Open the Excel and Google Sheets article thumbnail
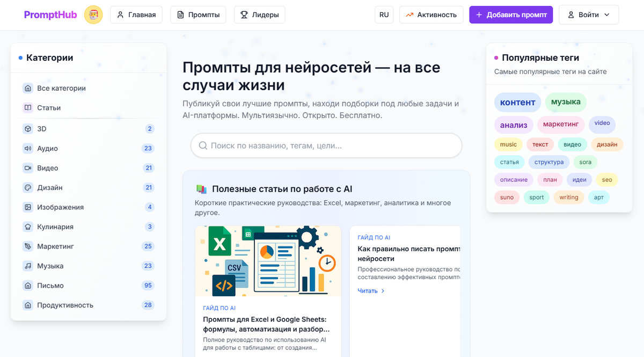This screenshot has width=644, height=357. pos(268,261)
